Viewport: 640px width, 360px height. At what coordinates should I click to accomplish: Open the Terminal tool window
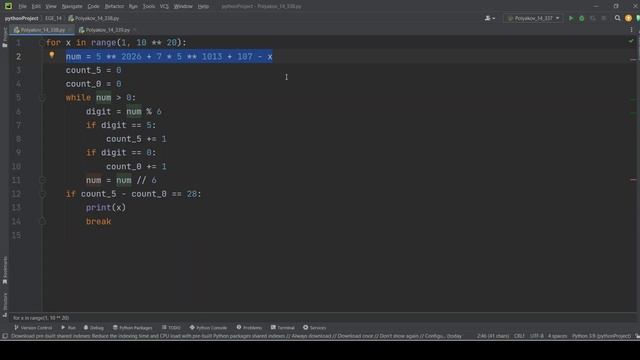point(282,328)
